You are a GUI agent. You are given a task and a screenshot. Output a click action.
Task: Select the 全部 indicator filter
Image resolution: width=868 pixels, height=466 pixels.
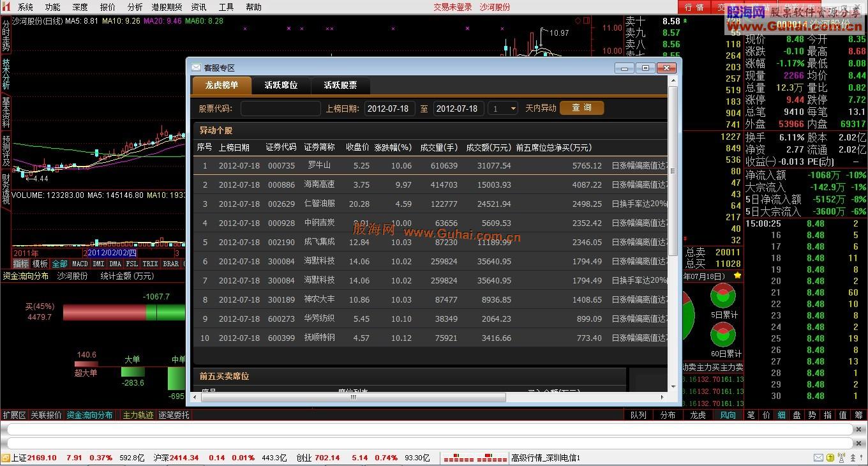coord(60,264)
